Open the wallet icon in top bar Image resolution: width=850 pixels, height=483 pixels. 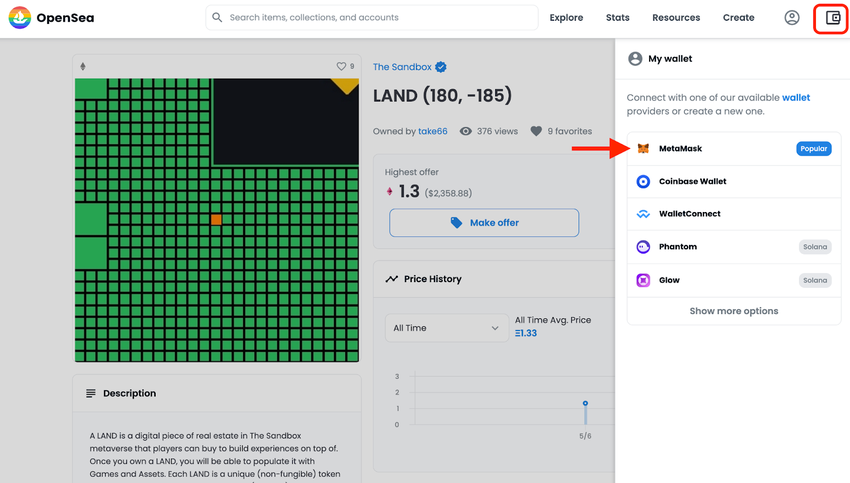tap(833, 18)
